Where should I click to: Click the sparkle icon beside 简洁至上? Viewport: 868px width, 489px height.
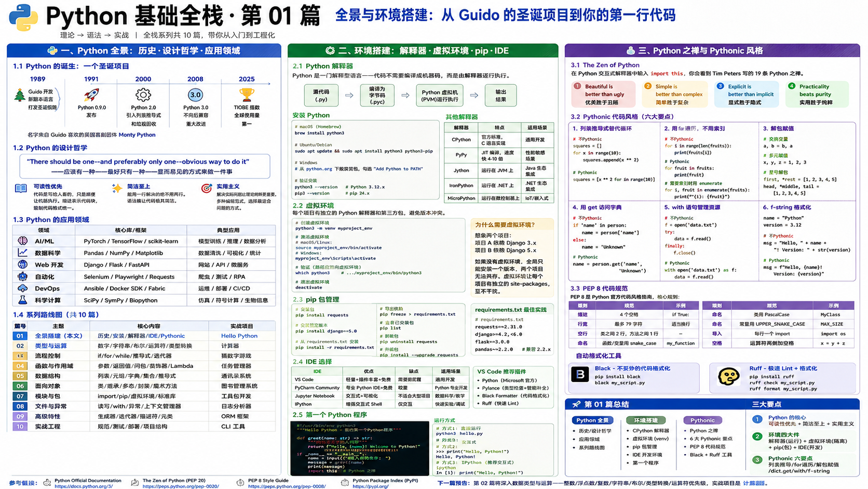[117, 188]
